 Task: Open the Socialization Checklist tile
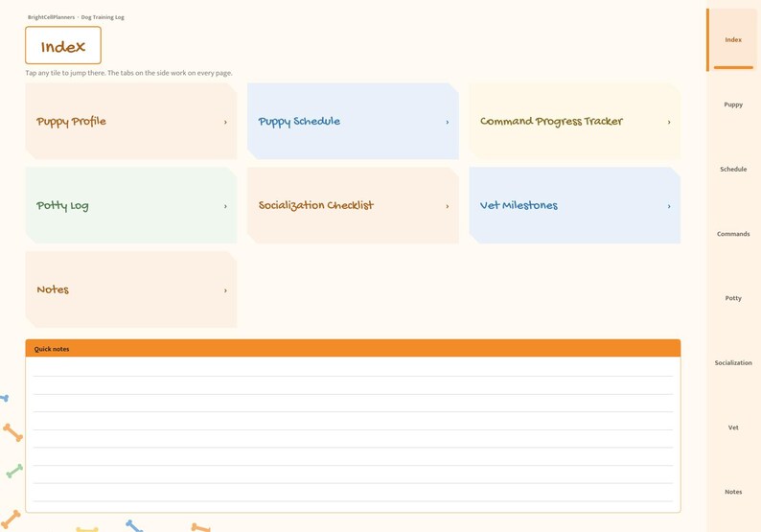click(353, 205)
